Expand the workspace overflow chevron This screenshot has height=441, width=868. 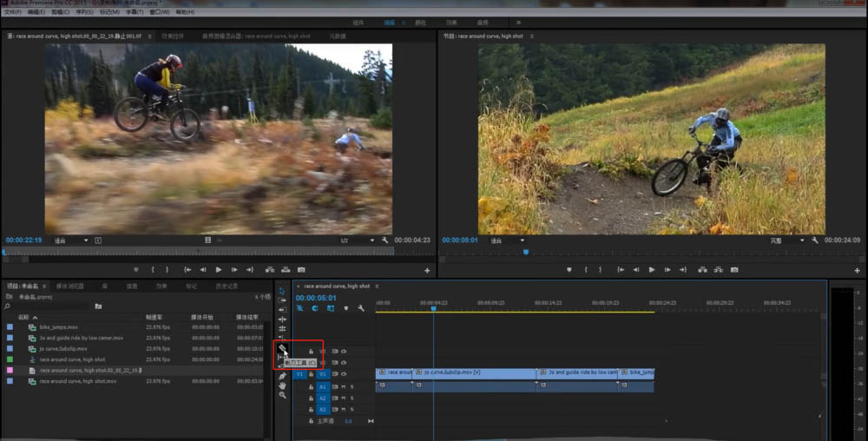tap(518, 22)
